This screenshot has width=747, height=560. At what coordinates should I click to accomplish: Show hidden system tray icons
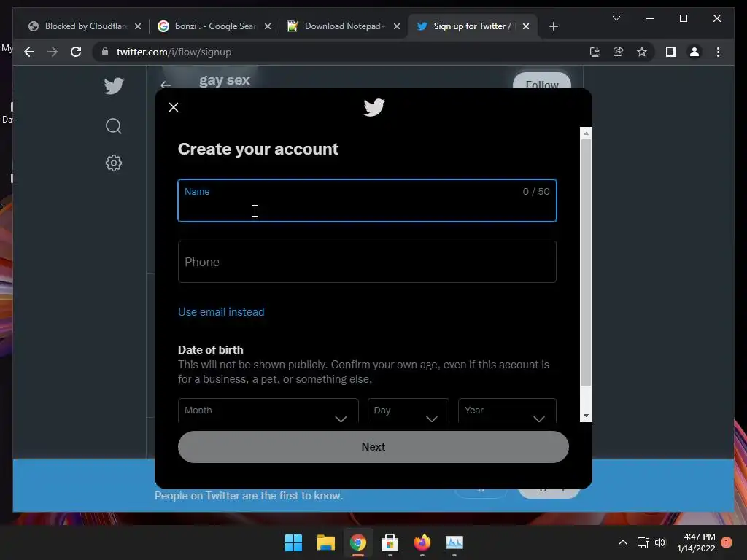point(623,542)
